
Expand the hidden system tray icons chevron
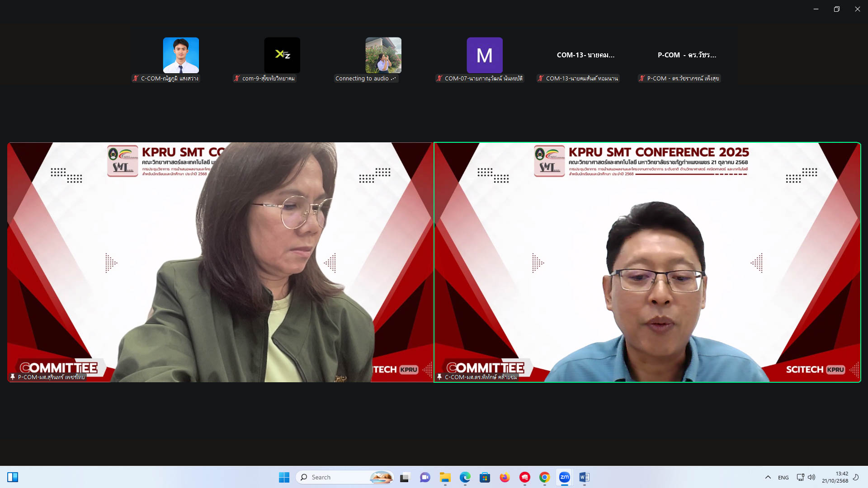click(768, 477)
